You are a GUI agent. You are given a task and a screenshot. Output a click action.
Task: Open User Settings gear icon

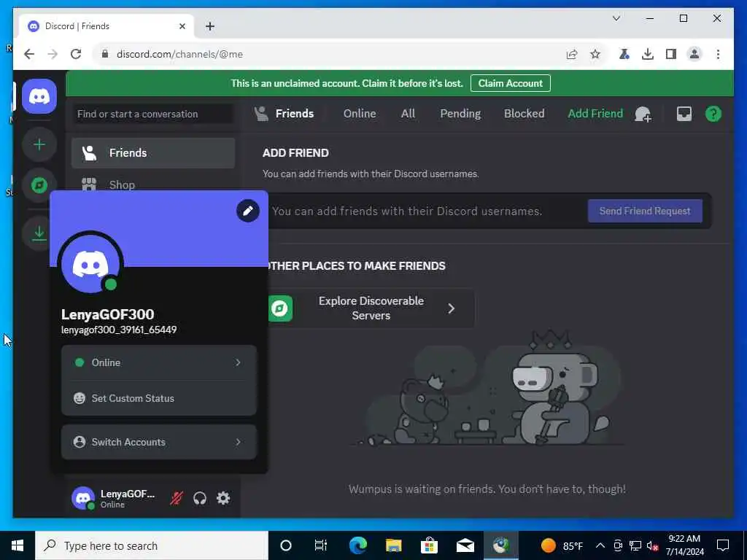tap(223, 498)
